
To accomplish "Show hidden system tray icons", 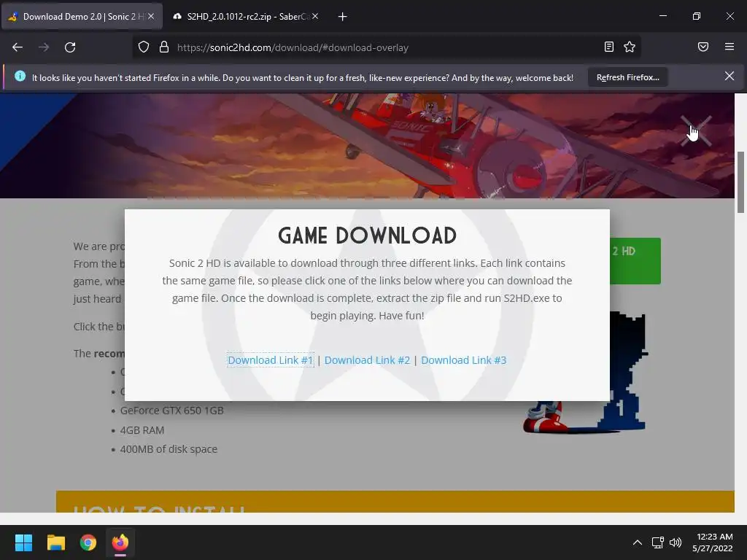I will pyautogui.click(x=638, y=542).
